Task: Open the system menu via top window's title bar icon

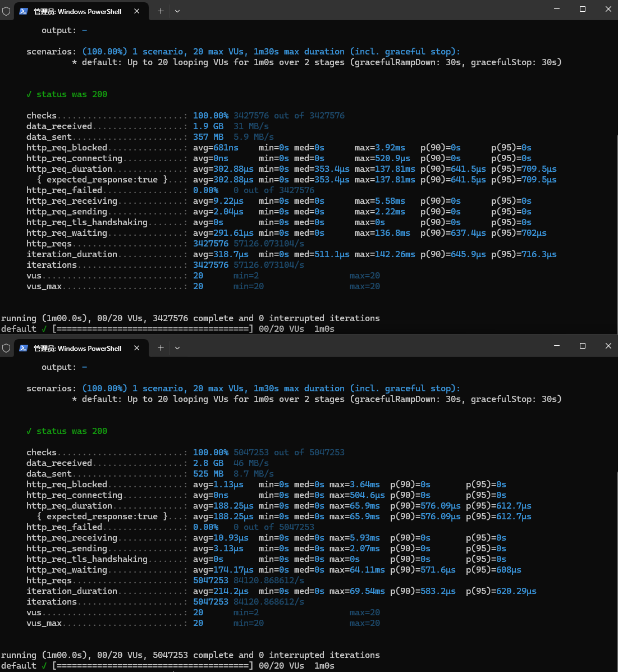Action: tap(6, 10)
